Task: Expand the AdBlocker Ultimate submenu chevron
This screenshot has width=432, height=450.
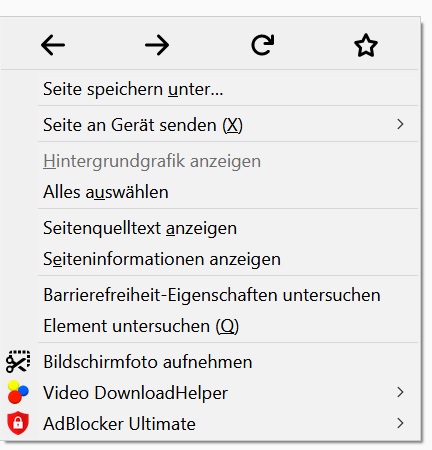Action: click(x=400, y=423)
